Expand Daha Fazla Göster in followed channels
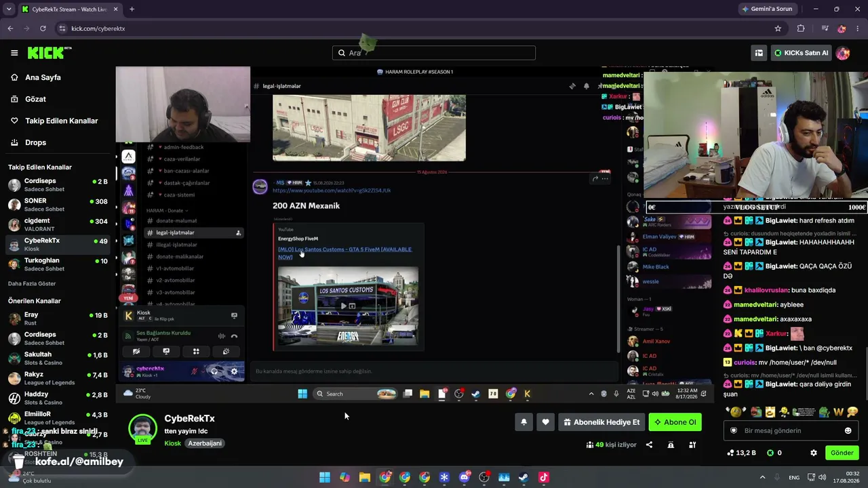The image size is (868, 488). point(32,283)
